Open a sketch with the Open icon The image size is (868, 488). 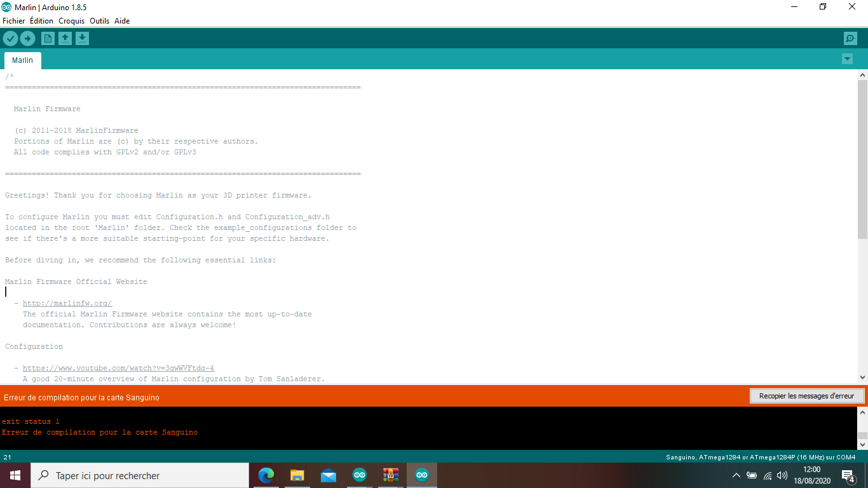click(x=65, y=39)
